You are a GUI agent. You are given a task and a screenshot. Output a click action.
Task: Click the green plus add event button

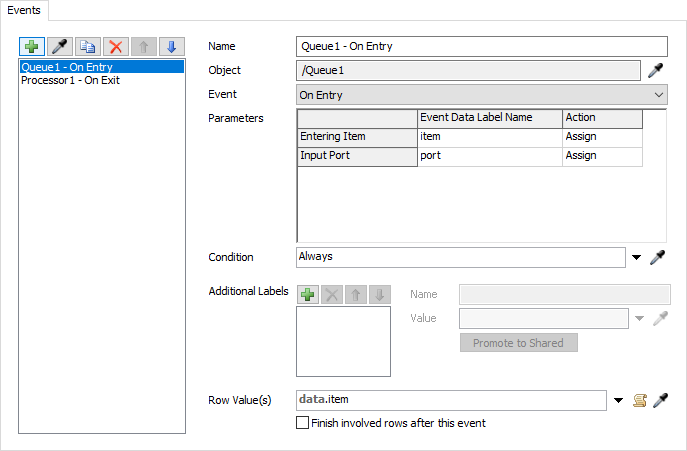click(x=31, y=47)
